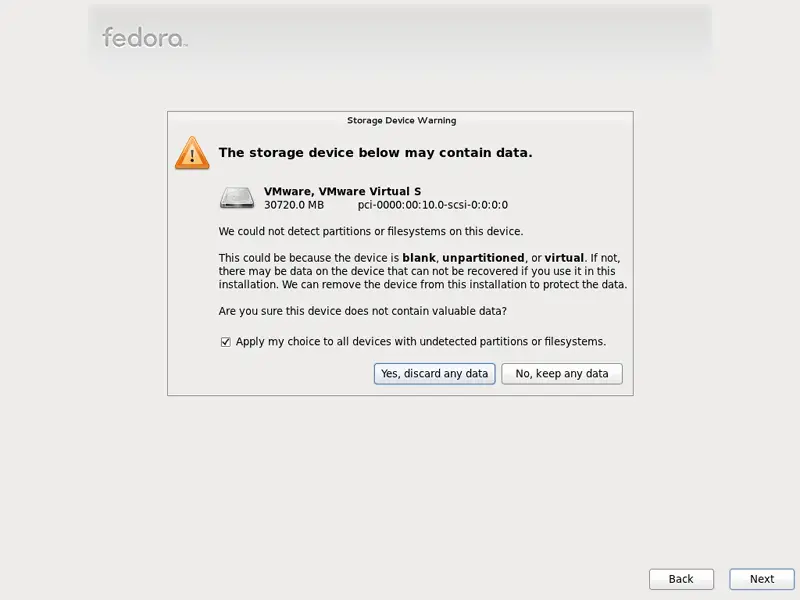
Task: Click the fedora logo
Action: [x=145, y=38]
